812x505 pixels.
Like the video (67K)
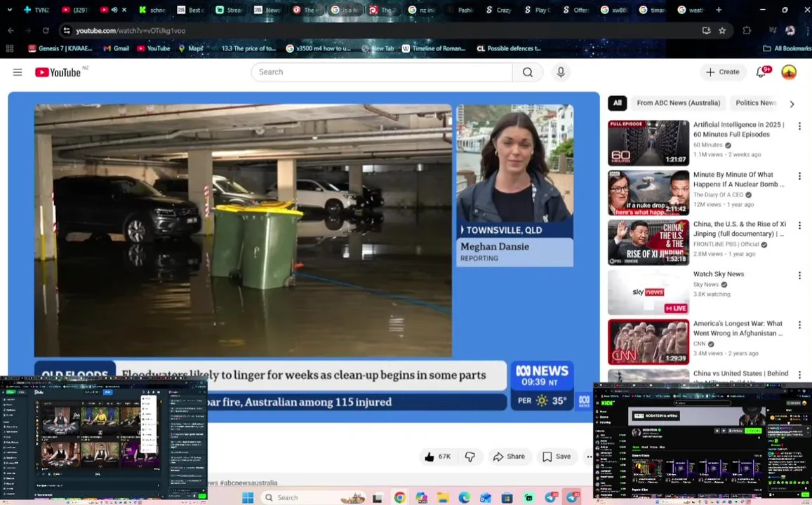tap(438, 457)
